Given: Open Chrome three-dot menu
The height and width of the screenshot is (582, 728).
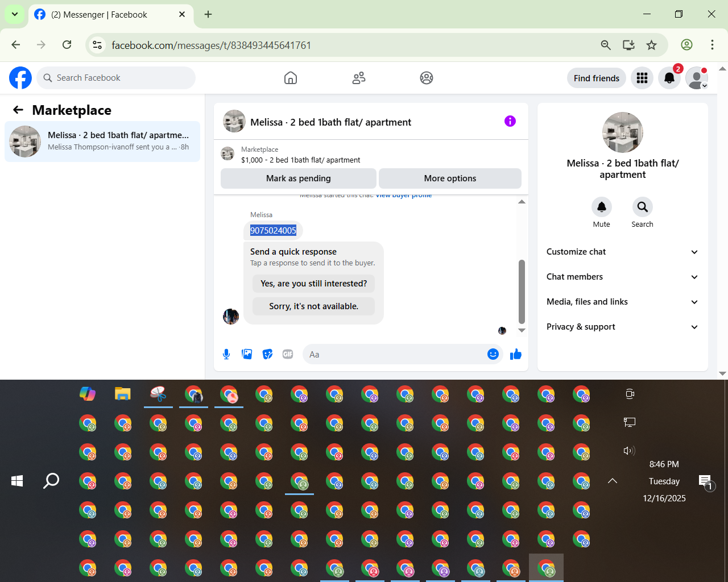Looking at the screenshot, I should (712, 45).
